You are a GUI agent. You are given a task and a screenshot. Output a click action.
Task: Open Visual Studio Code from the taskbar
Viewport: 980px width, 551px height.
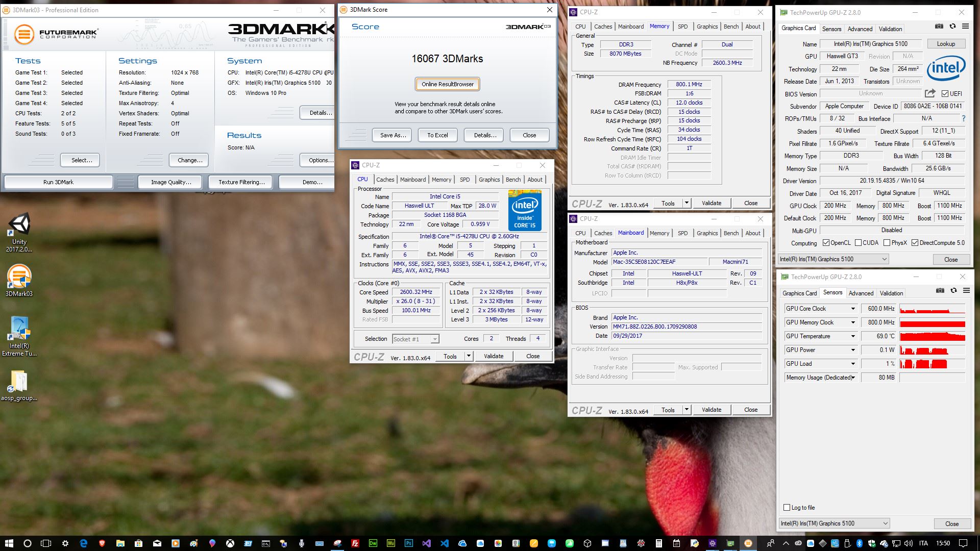[445, 543]
